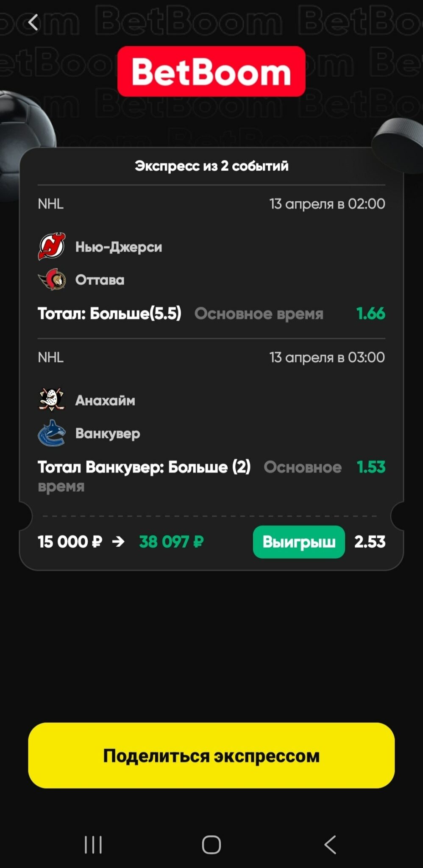Tap the 1.66 odds value
The image size is (423, 868).
[x=371, y=314]
